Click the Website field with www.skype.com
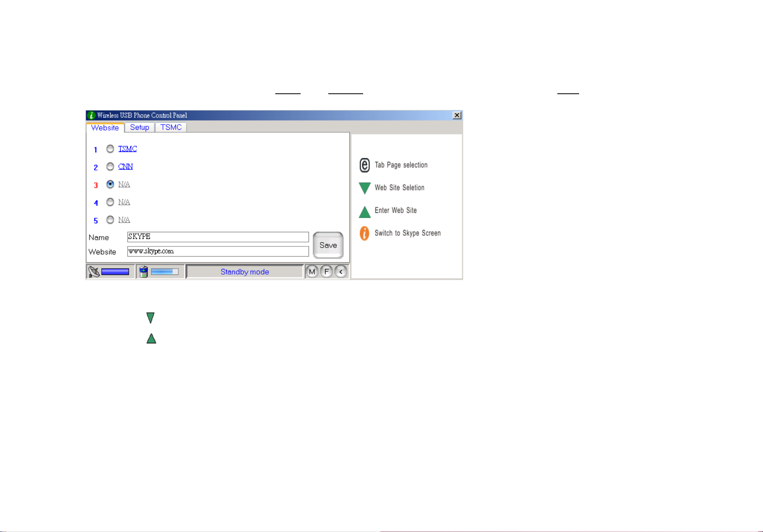 pyautogui.click(x=218, y=252)
